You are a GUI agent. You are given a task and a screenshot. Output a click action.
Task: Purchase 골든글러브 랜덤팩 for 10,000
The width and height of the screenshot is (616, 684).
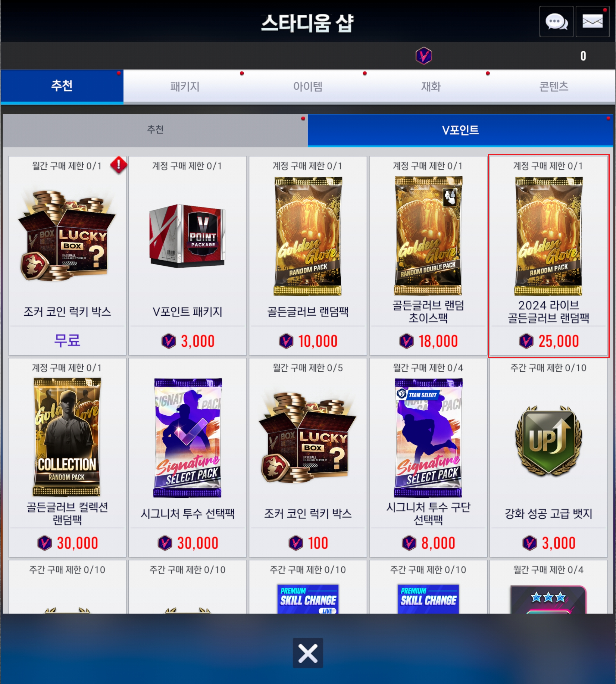coord(308,341)
